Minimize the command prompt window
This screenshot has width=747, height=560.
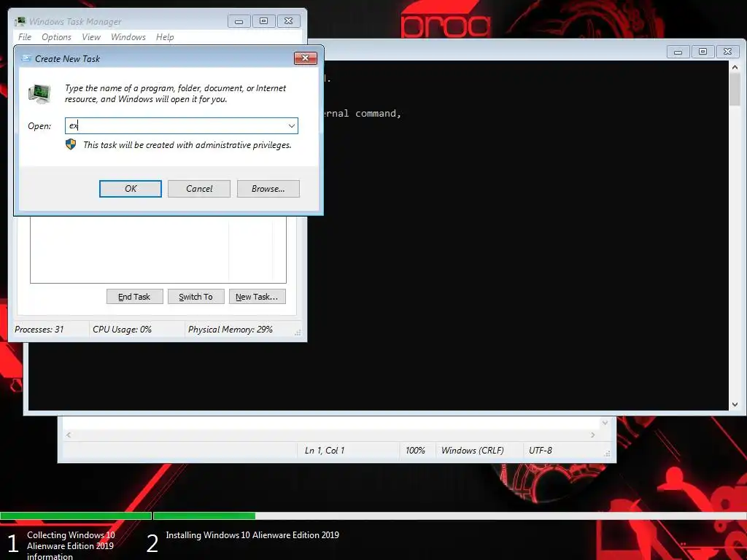678,52
